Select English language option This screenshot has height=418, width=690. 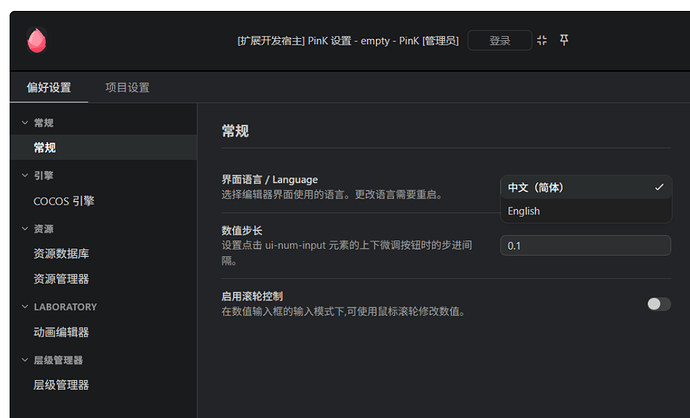586,211
